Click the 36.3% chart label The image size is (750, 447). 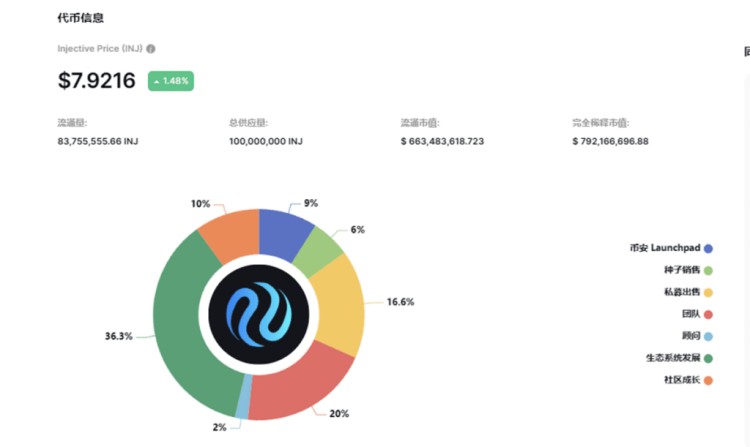(119, 336)
